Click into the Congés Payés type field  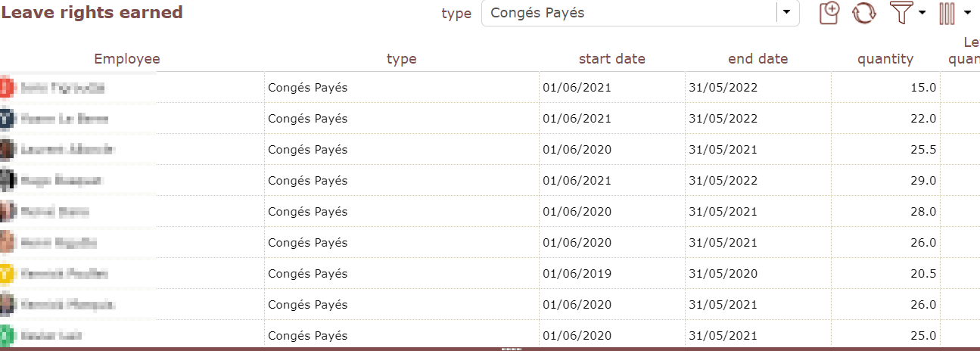(x=628, y=13)
